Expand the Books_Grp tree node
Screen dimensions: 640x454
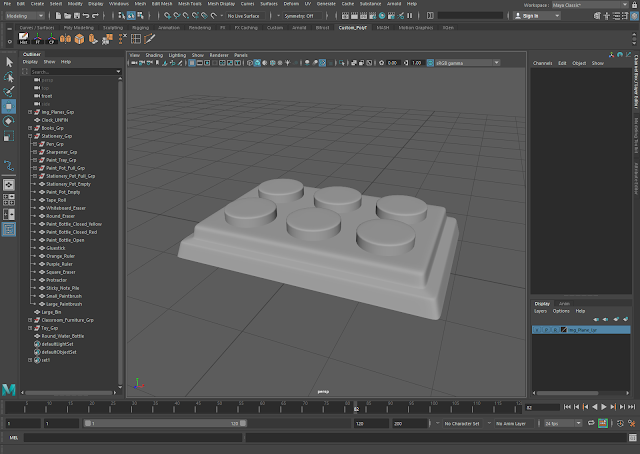(x=30, y=128)
